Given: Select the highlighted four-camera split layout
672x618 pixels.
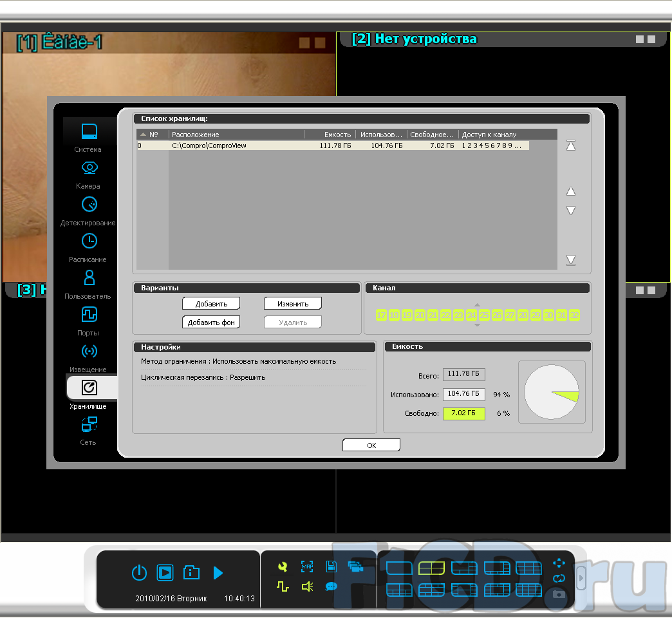Looking at the screenshot, I should [x=431, y=568].
